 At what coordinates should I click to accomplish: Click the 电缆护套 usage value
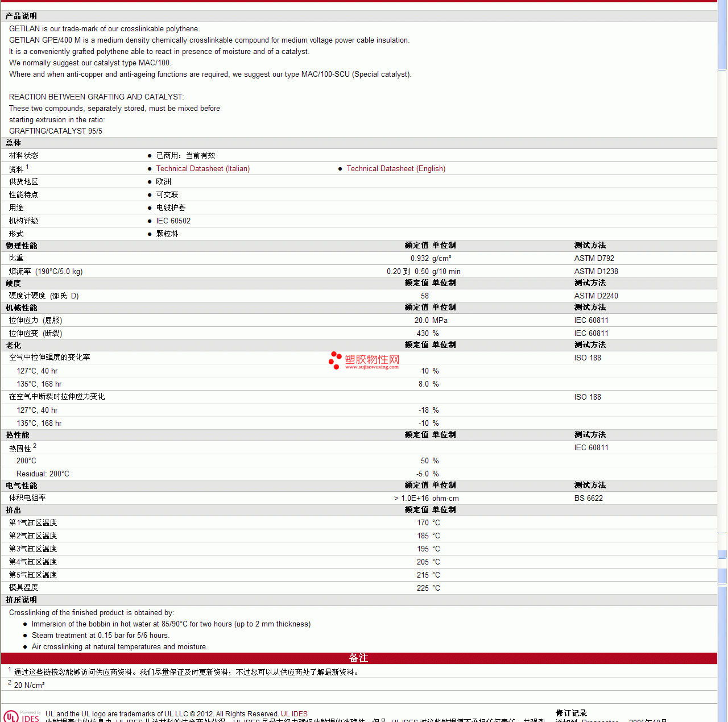[171, 208]
